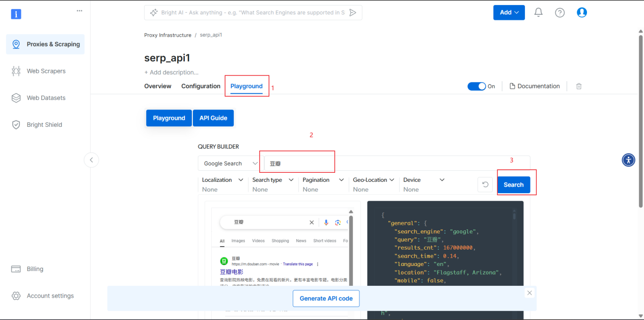Screen dimensions: 644x320
Task: Select the Short videos tab in preview
Action: click(x=325, y=241)
